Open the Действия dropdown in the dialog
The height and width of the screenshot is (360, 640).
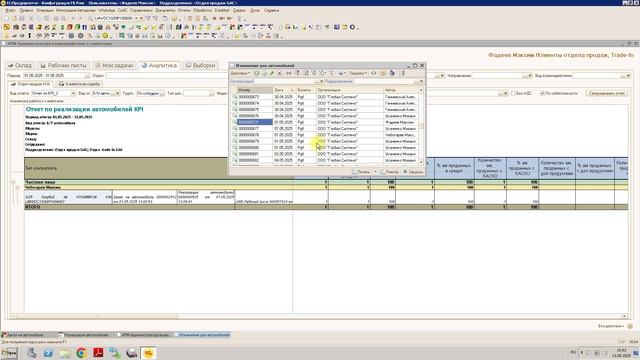[240, 73]
